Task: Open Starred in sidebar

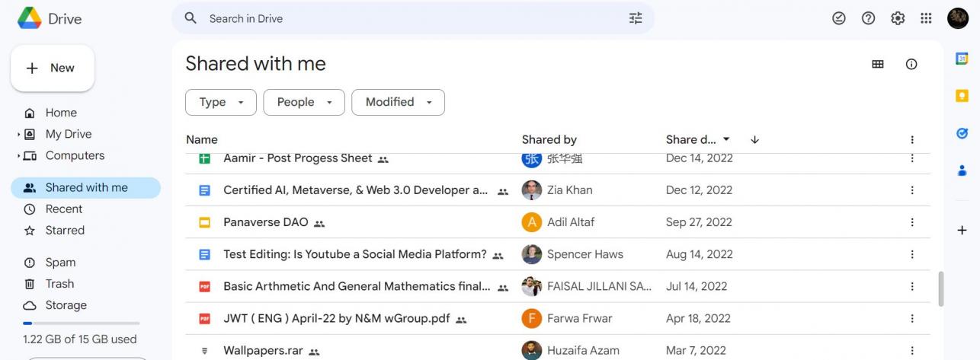Action: [65, 230]
